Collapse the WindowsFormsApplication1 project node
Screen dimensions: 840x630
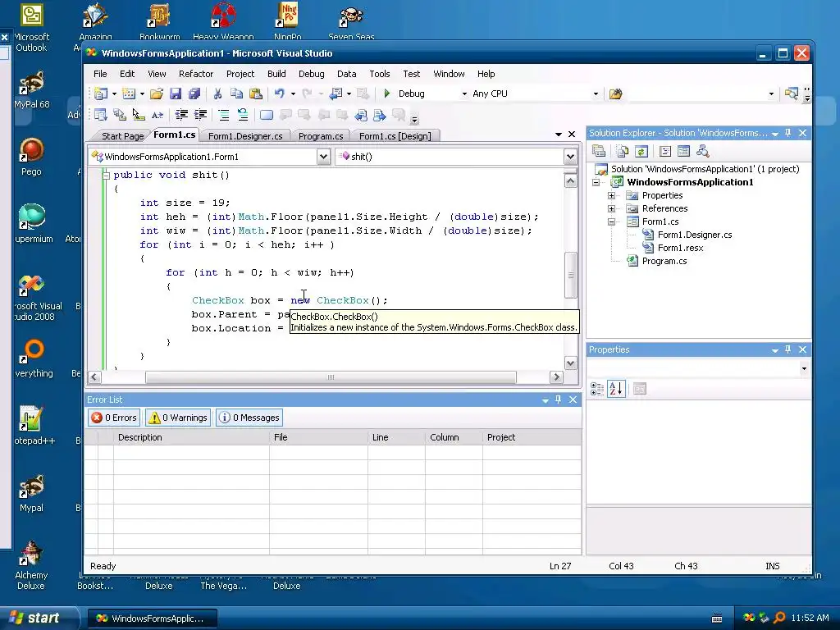pos(596,182)
